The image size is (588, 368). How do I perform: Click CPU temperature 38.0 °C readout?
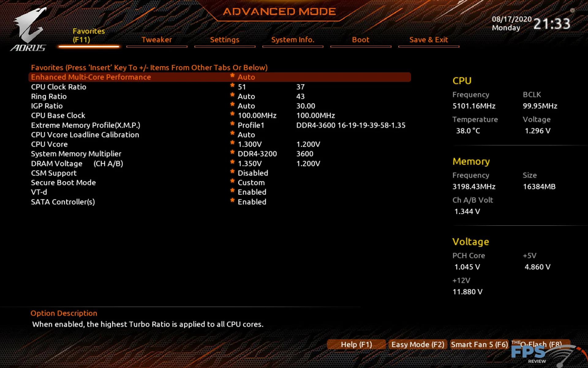(468, 131)
